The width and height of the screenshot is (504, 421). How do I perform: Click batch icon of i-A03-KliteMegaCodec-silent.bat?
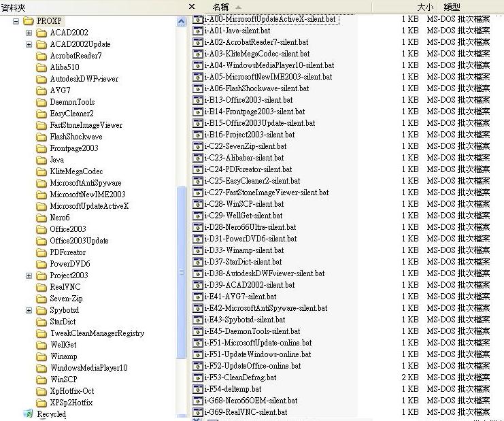pos(197,54)
